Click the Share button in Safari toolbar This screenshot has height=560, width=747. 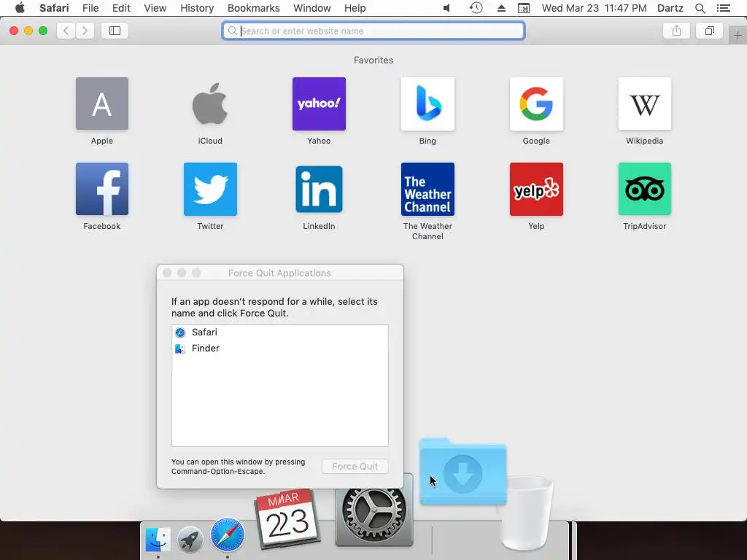coord(676,31)
